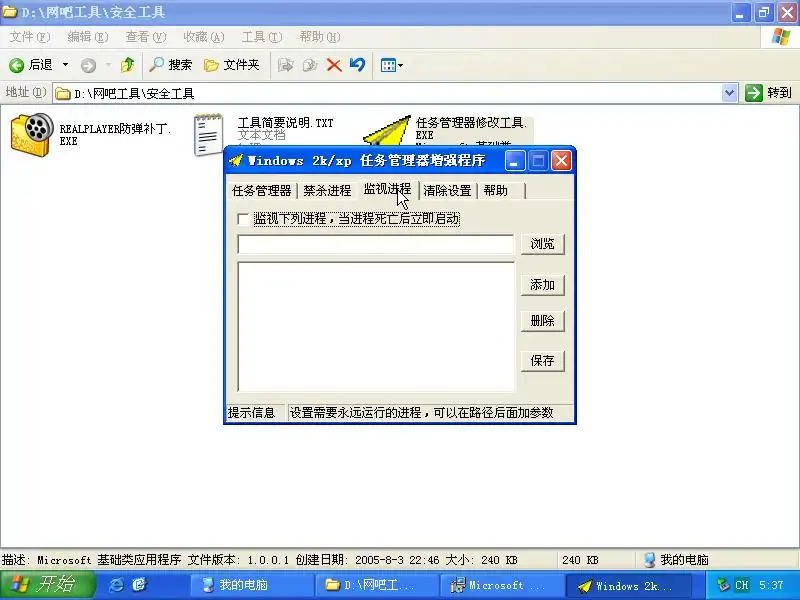Click the Copy To icon in Explorer toolbar
The width and height of the screenshot is (800, 600).
[310, 65]
